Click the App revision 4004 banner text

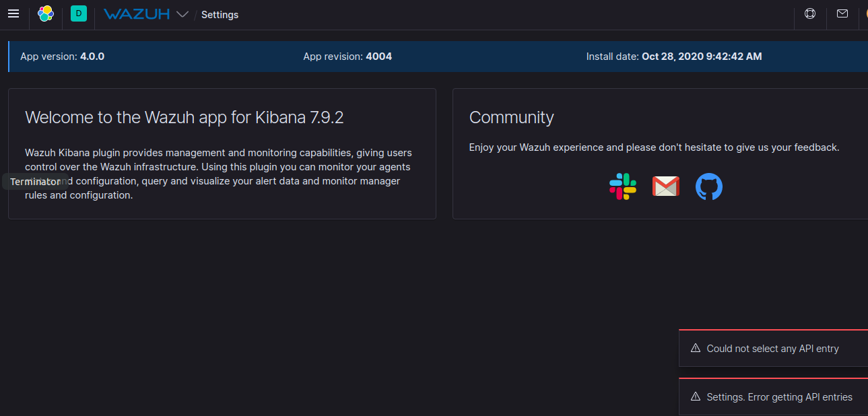(347, 56)
